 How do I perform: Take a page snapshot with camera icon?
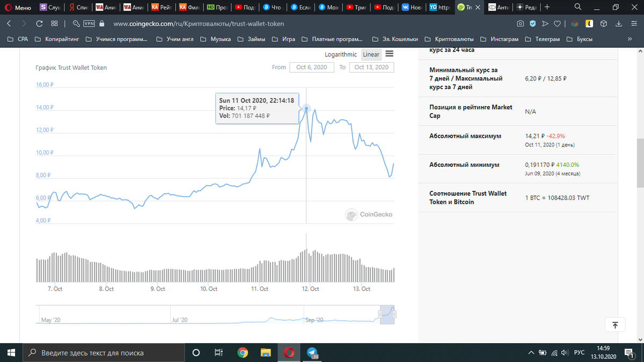(x=519, y=24)
